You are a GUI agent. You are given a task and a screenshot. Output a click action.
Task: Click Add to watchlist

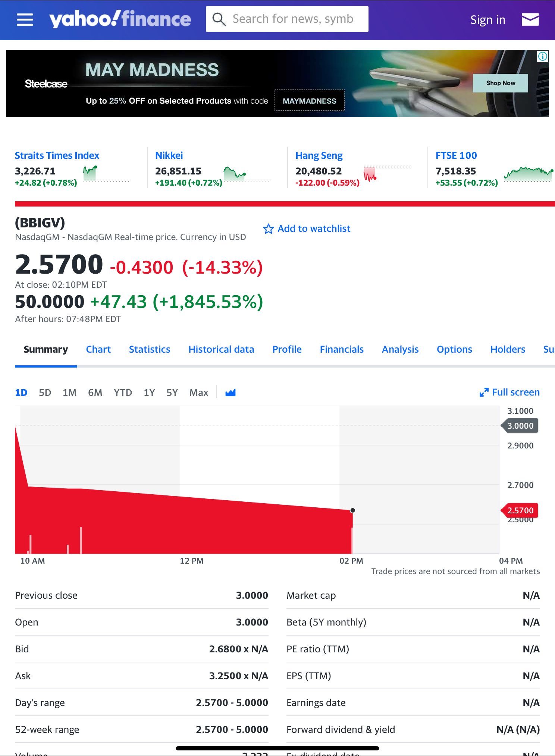tap(314, 229)
